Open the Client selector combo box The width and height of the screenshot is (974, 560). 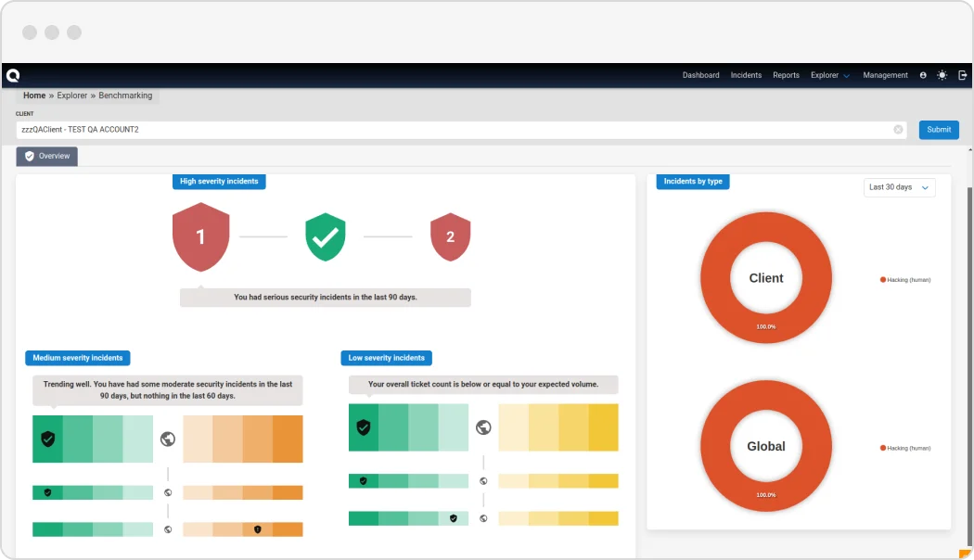click(455, 130)
